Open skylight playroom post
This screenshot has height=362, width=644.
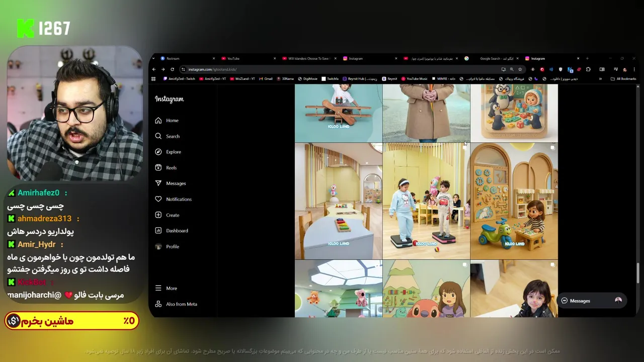click(x=339, y=289)
